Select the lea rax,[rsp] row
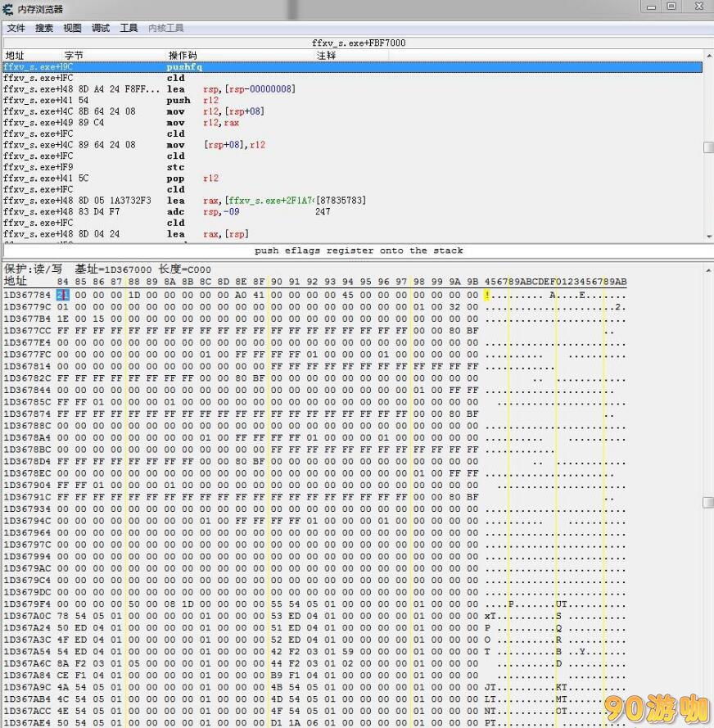This screenshot has height=728, width=714. pos(352,234)
